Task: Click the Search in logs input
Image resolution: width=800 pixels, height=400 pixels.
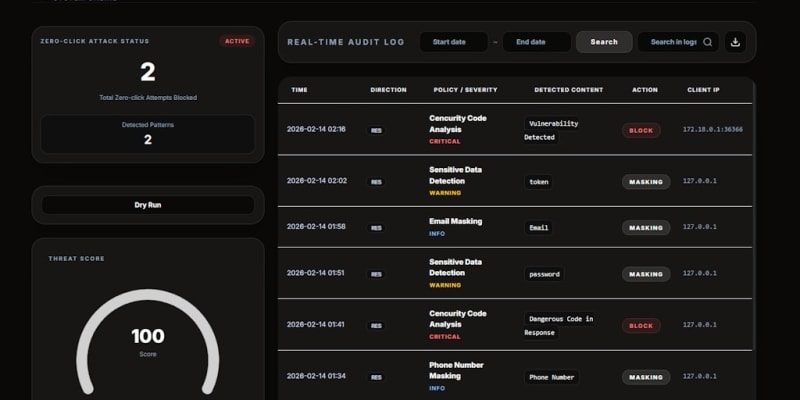Action: point(672,42)
